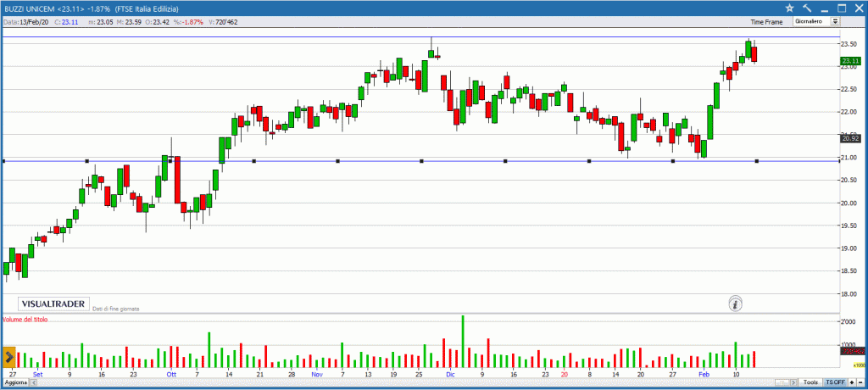The height and width of the screenshot is (390, 868).
Task: Click the yellow x1000 volume multiplier label
Action: [860, 365]
